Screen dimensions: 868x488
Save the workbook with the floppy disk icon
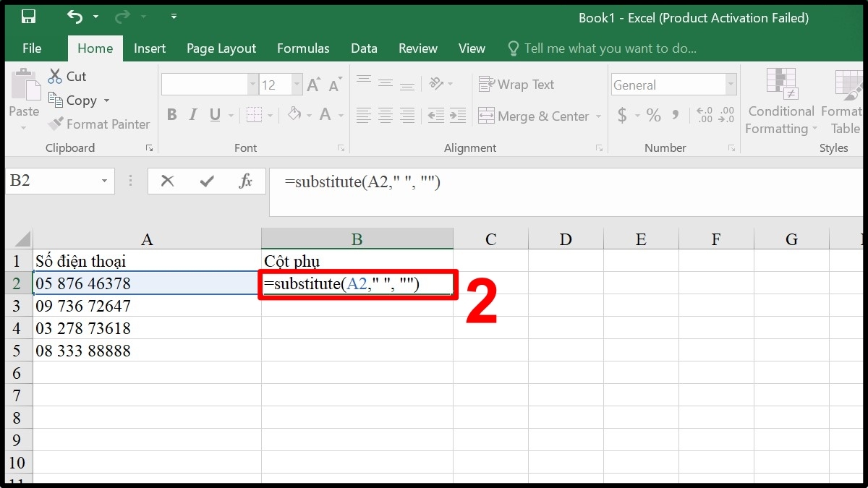29,17
